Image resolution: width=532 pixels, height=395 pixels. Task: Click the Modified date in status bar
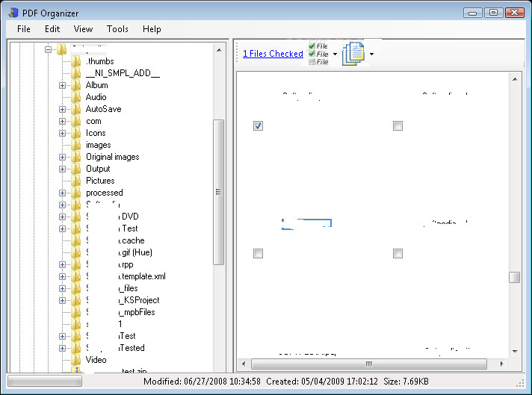click(202, 382)
